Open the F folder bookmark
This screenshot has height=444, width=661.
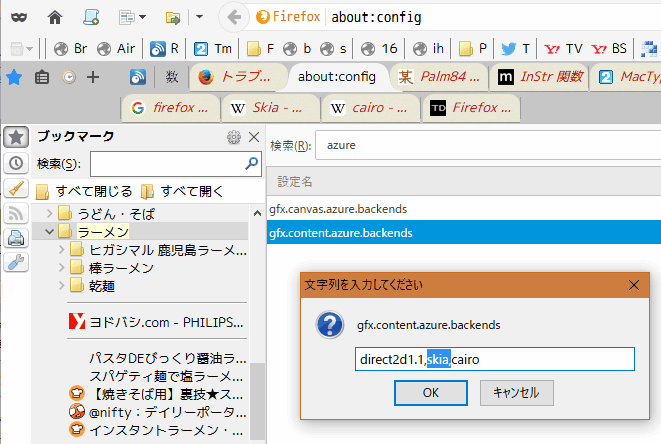(260, 48)
